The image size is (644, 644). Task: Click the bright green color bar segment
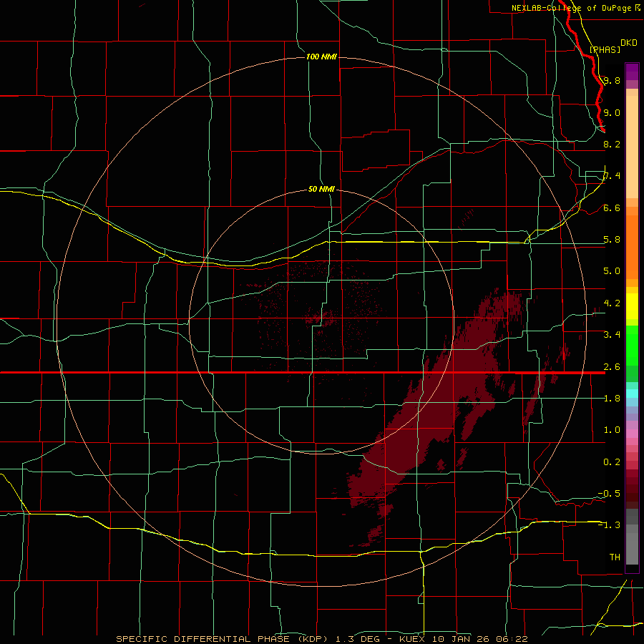pyautogui.click(x=632, y=346)
